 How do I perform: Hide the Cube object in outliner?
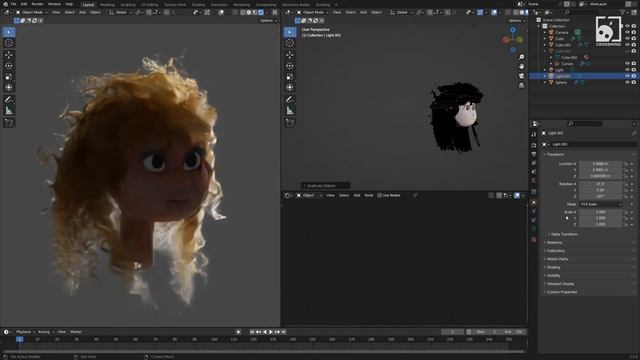(x=627, y=38)
